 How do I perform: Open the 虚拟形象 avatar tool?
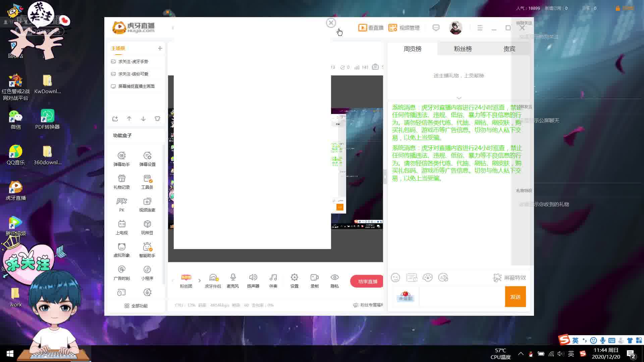click(121, 250)
